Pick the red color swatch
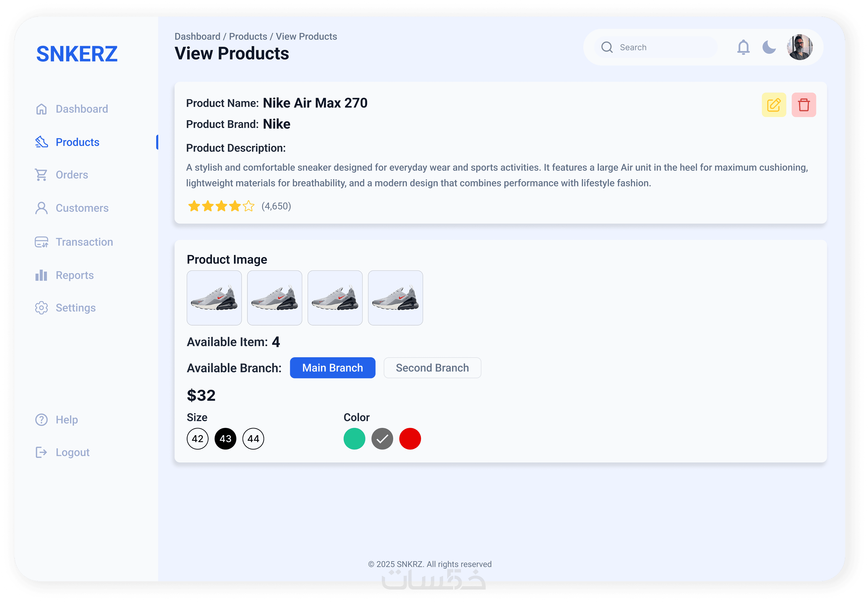 coord(410,438)
